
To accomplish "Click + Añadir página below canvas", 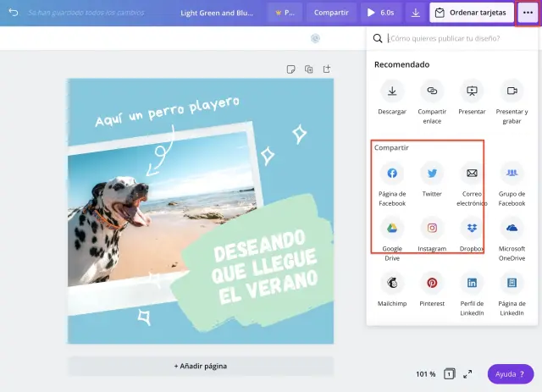I will pyautogui.click(x=201, y=366).
